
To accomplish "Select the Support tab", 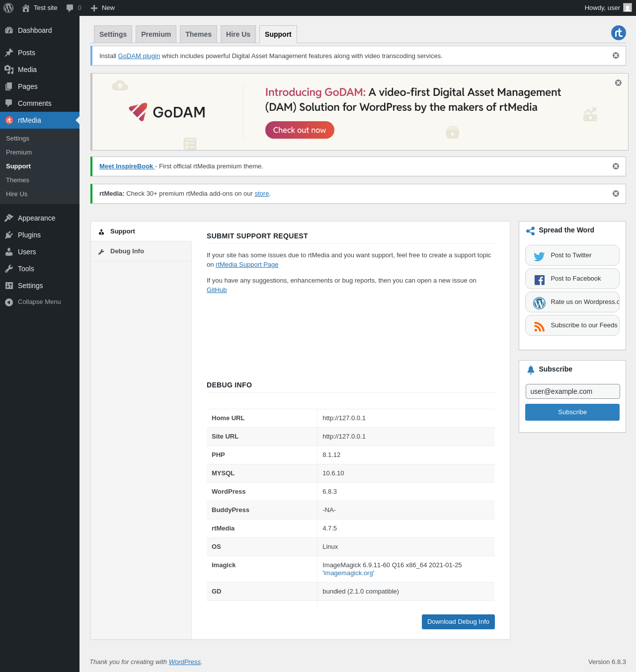I will tap(278, 34).
